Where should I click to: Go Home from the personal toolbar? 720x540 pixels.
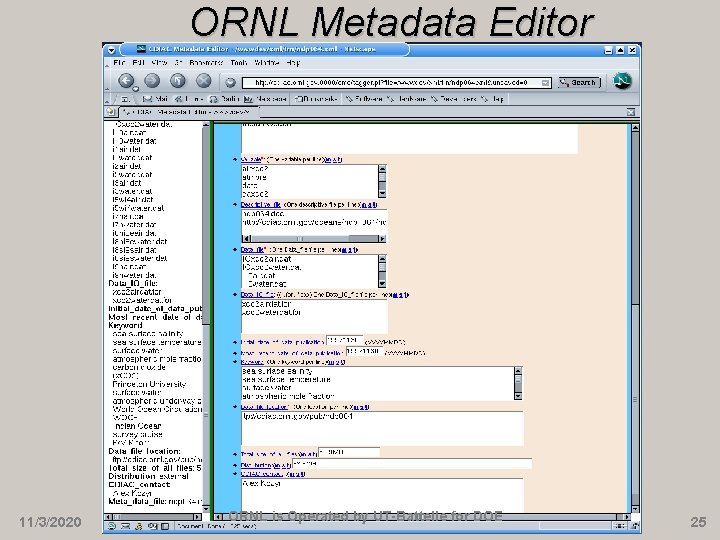click(189, 99)
